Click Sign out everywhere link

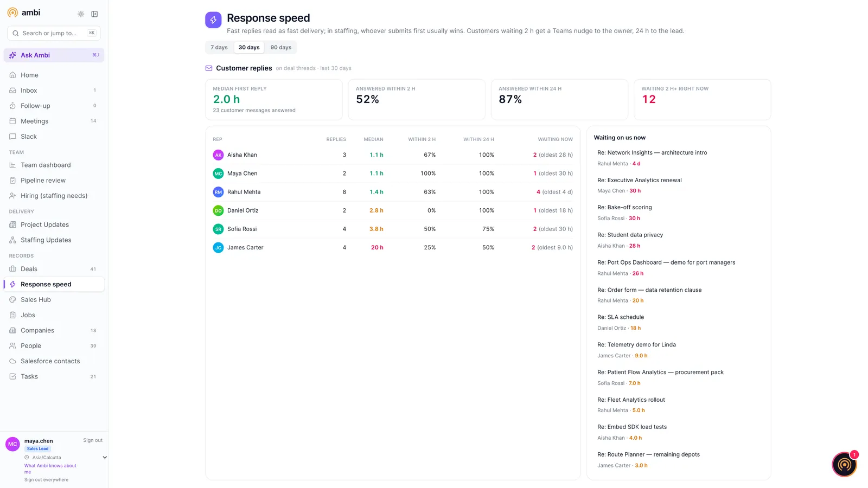pos(46,480)
